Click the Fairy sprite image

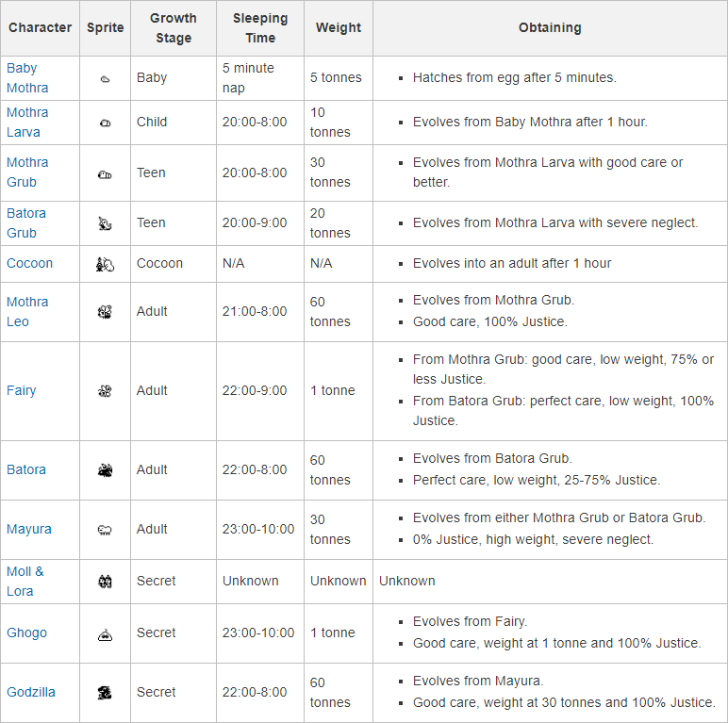(x=105, y=391)
